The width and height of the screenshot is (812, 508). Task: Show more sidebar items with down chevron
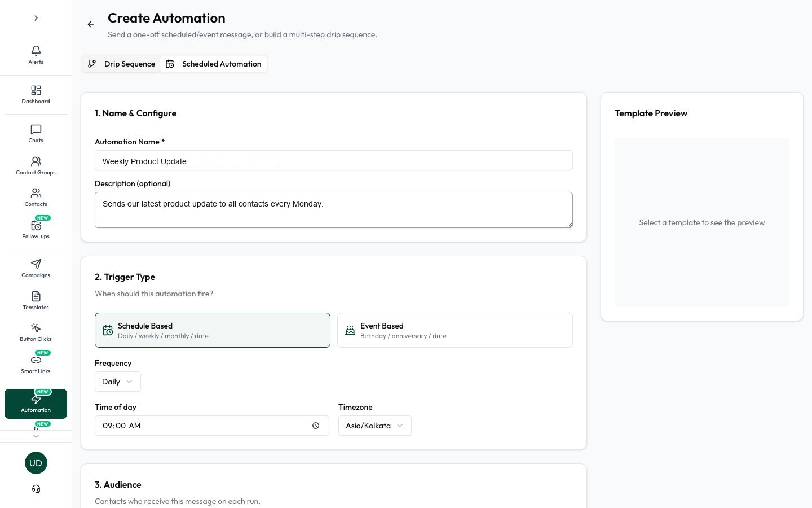pos(36,436)
